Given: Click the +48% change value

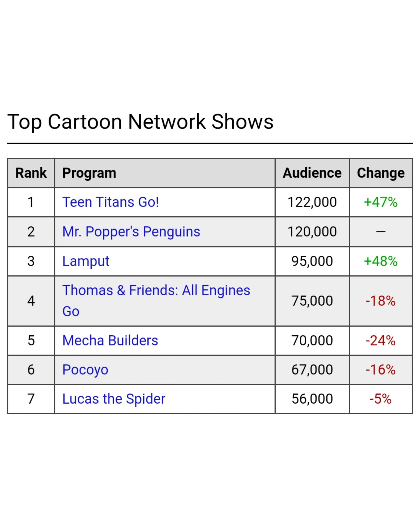Looking at the screenshot, I should (x=381, y=261).
